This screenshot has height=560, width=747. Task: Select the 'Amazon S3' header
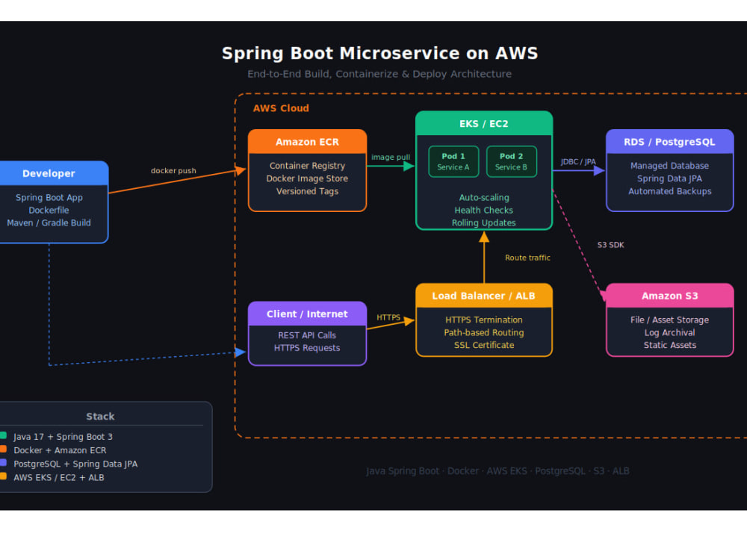(670, 296)
